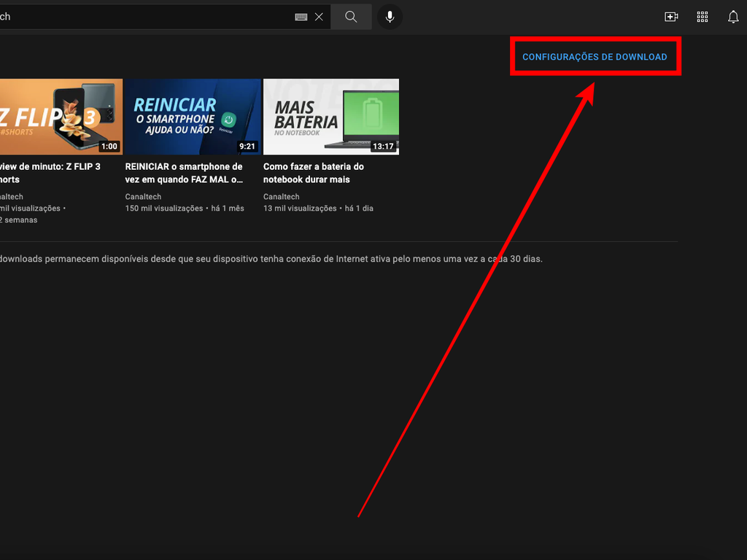Open Configurações de Download link
The width and height of the screenshot is (747, 560).
(x=595, y=57)
